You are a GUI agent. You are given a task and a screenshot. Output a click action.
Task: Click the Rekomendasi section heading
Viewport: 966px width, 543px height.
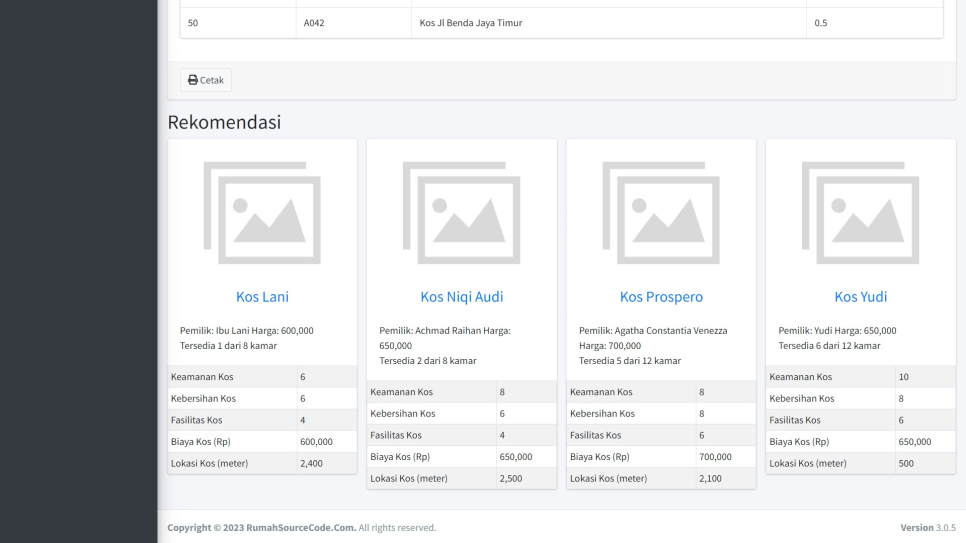(x=224, y=122)
